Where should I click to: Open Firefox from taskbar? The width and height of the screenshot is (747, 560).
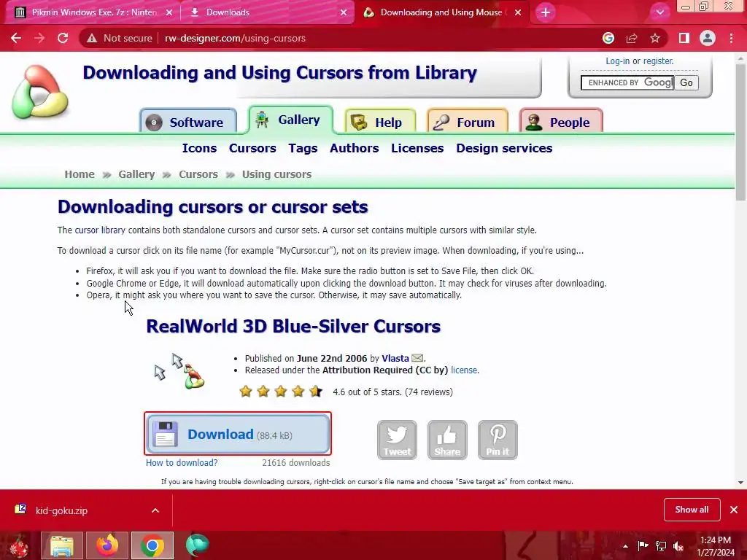point(107,545)
